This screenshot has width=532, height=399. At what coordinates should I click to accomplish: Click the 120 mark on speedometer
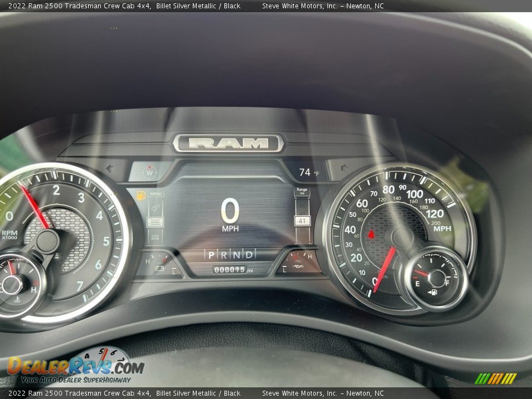435,214
